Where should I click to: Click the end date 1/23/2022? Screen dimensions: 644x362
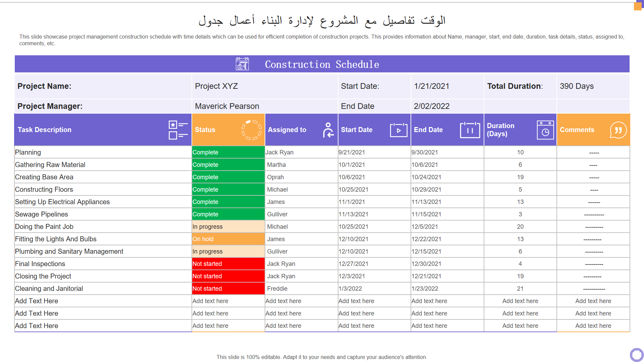pyautogui.click(x=425, y=289)
